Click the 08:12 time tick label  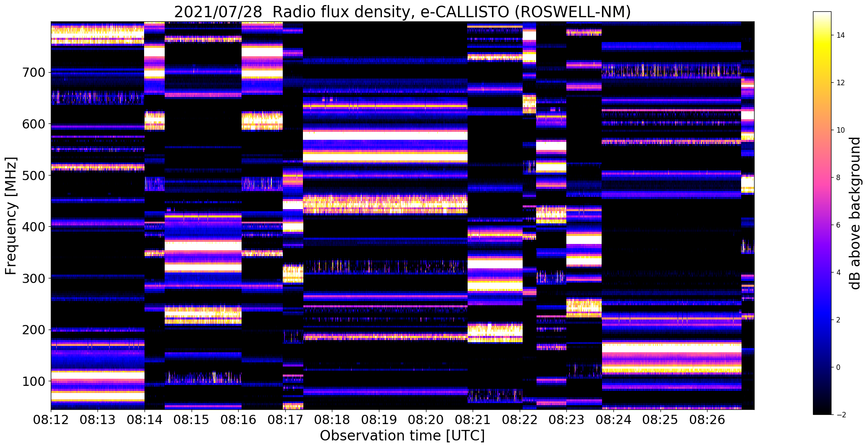coord(51,419)
